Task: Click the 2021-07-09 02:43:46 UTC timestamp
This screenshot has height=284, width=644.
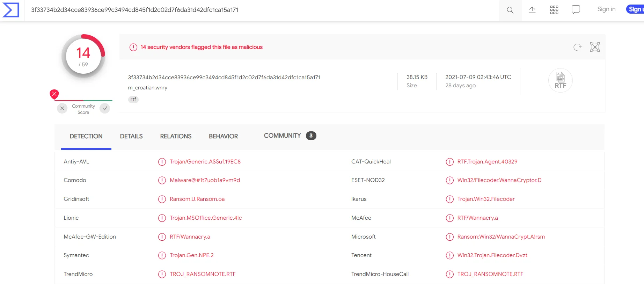Action: [x=478, y=77]
